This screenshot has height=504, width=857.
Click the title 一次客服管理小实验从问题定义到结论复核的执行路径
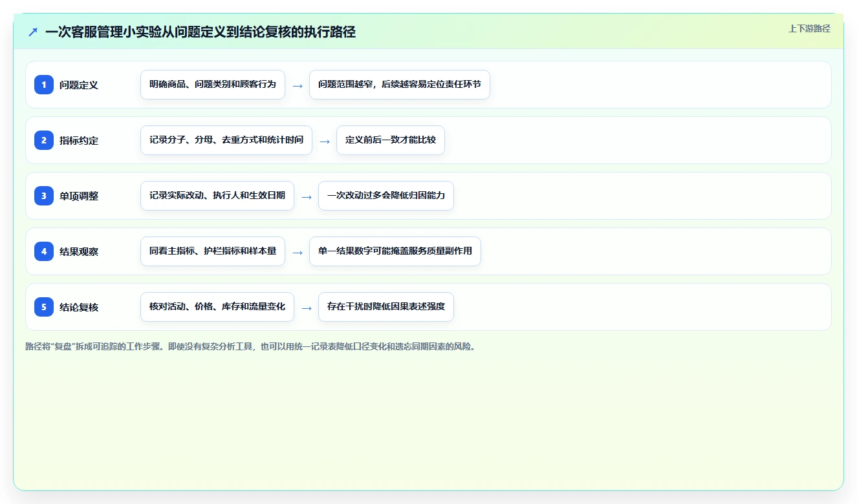(201, 32)
